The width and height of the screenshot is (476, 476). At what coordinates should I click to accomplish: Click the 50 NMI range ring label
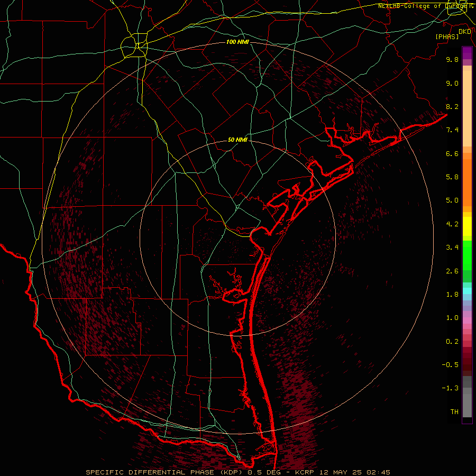[237, 140]
